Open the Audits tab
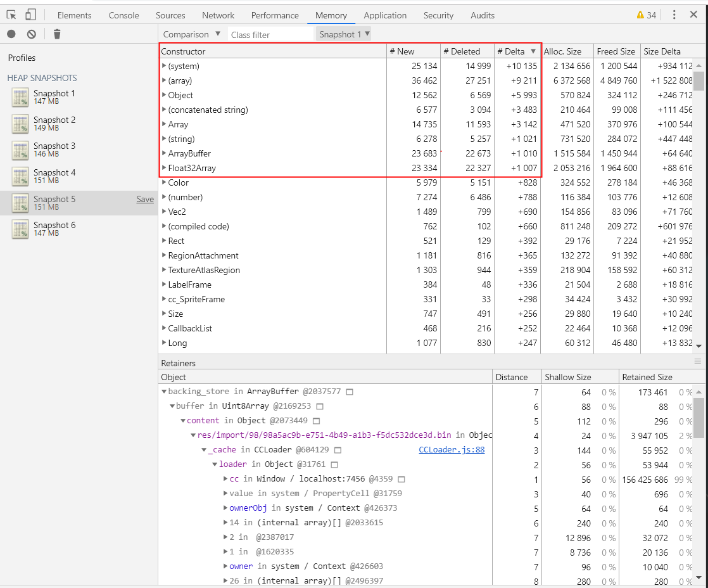This screenshot has width=708, height=588. pyautogui.click(x=482, y=15)
